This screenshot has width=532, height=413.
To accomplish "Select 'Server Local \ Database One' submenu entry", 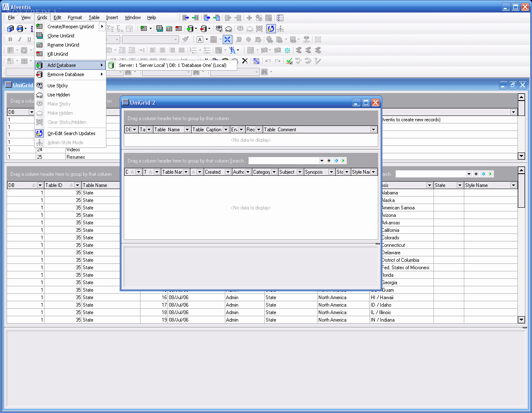I will point(172,65).
